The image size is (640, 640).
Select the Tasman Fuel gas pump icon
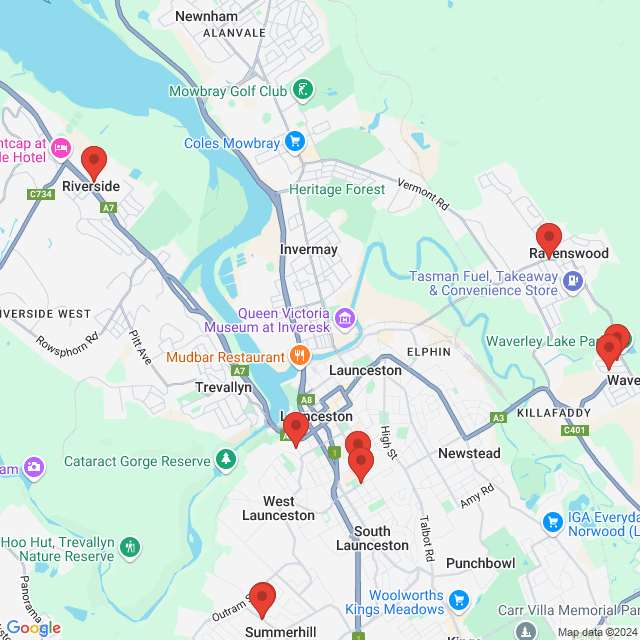coord(573,281)
